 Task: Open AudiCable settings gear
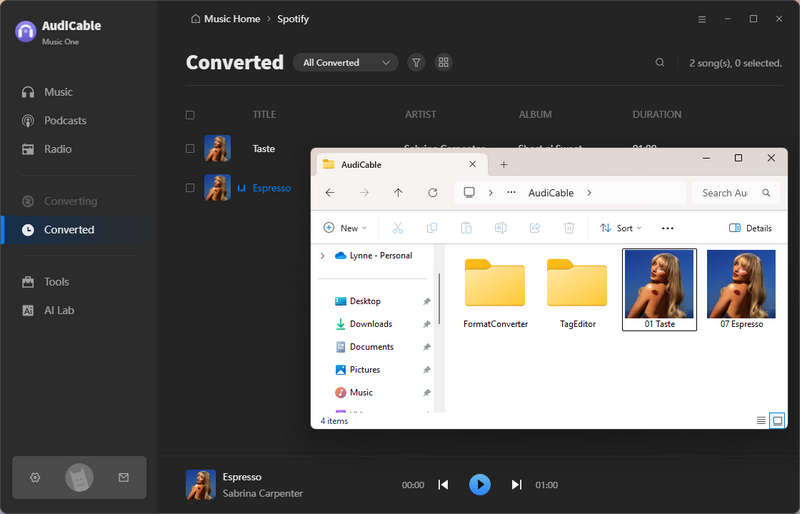pyautogui.click(x=35, y=477)
